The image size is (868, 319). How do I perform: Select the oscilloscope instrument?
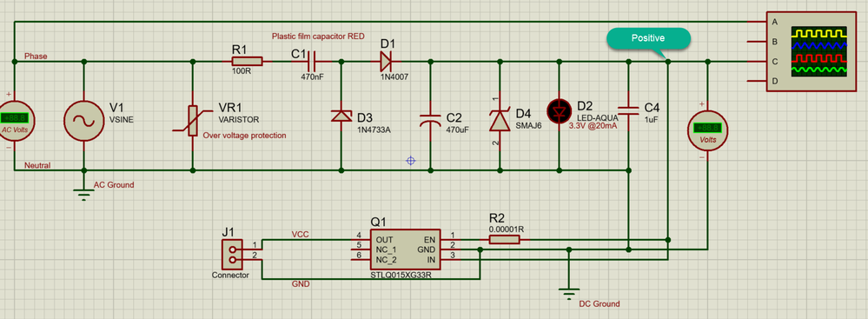click(810, 51)
